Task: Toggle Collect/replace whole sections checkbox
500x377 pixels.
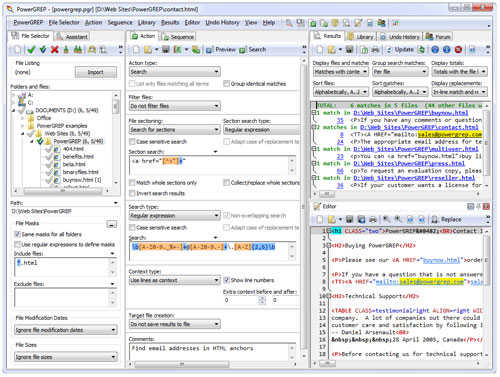Action: point(227,183)
